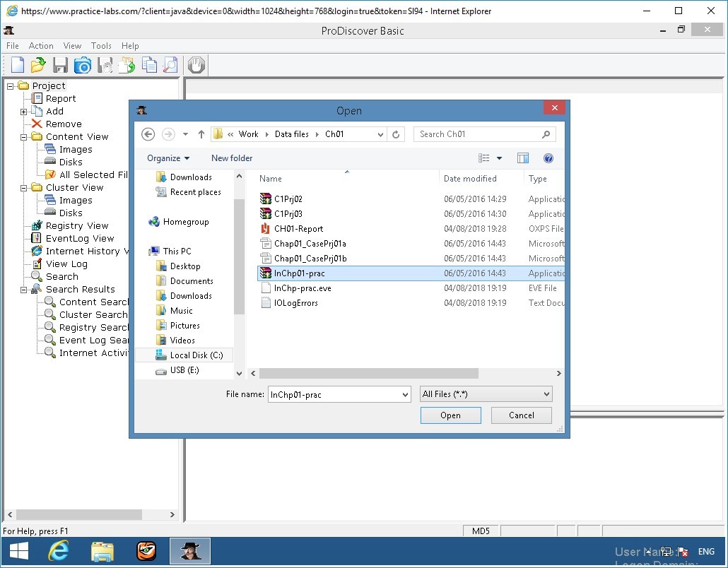The height and width of the screenshot is (568, 728).
Task: Open the View menu
Action: (x=72, y=45)
